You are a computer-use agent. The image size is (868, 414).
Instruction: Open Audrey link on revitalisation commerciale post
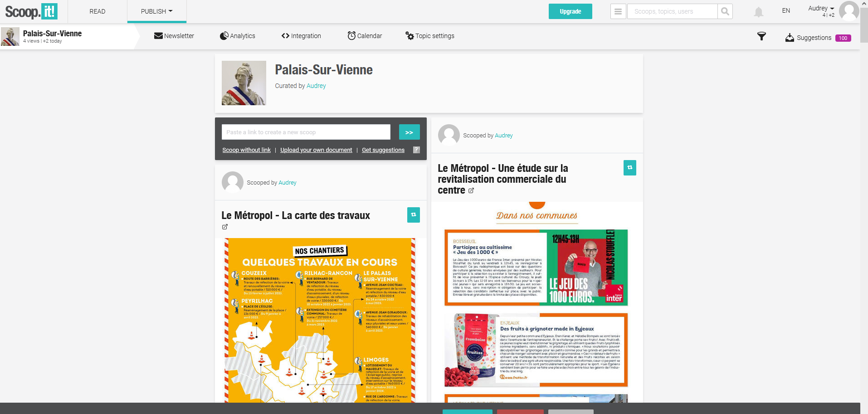coord(504,136)
